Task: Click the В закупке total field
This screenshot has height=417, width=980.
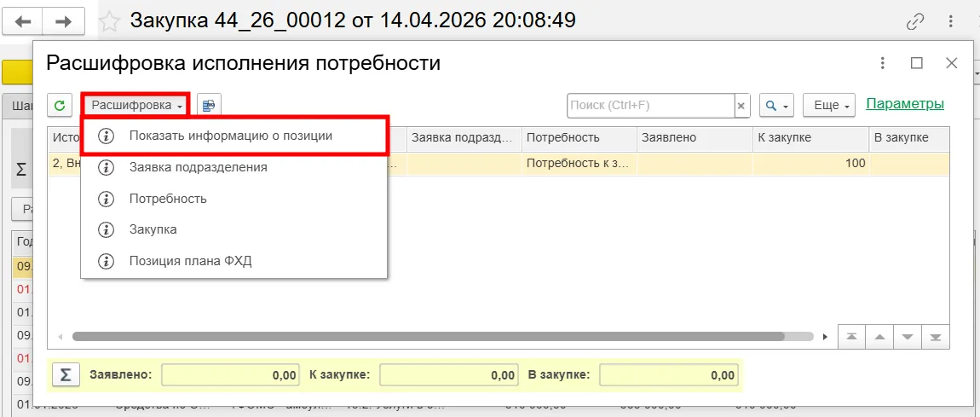Action: click(669, 375)
